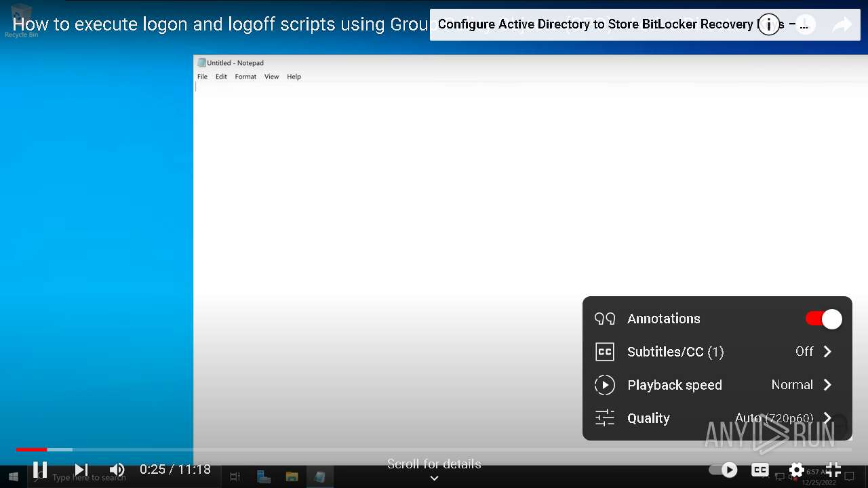Viewport: 868px width, 488px height.
Task: Toggle subtitles with the CC button
Action: pyautogui.click(x=760, y=469)
